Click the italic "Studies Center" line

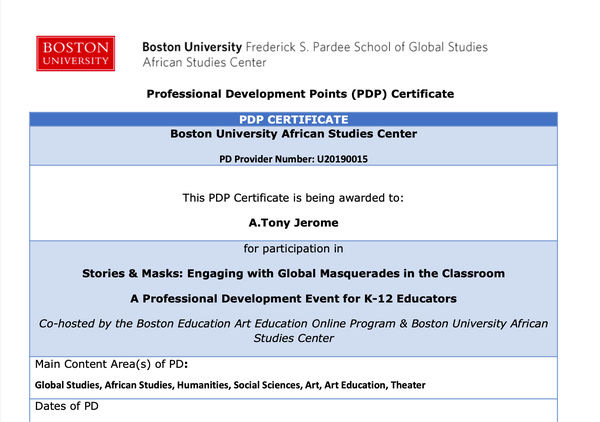tap(293, 339)
